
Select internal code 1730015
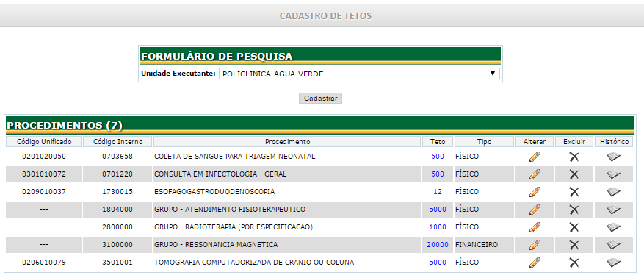click(x=117, y=192)
